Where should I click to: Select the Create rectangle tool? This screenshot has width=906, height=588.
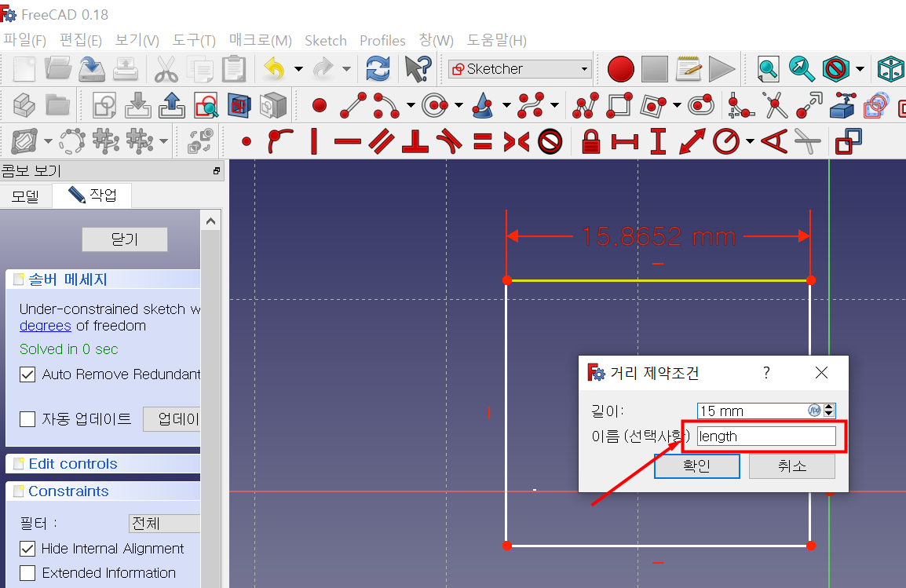point(619,106)
